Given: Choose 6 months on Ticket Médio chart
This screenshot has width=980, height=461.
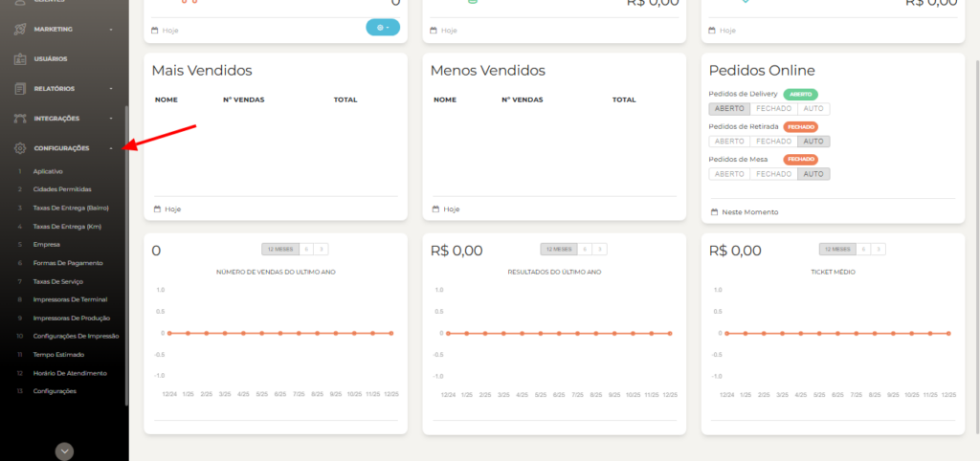Looking at the screenshot, I should tap(865, 249).
